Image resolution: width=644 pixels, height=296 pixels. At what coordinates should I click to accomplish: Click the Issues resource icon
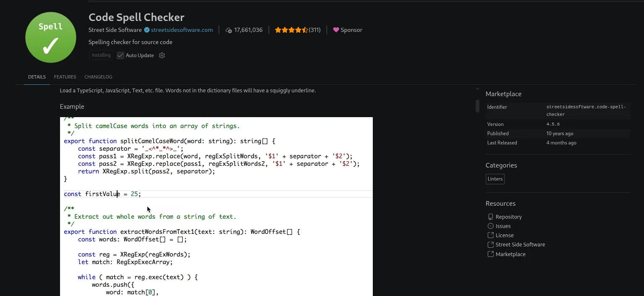coord(490,226)
